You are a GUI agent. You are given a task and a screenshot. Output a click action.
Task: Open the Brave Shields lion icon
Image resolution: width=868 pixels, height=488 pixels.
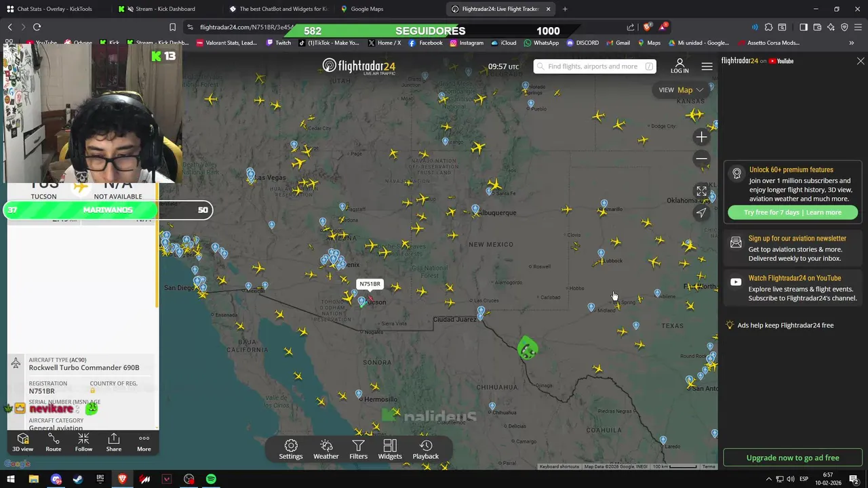pyautogui.click(x=648, y=27)
